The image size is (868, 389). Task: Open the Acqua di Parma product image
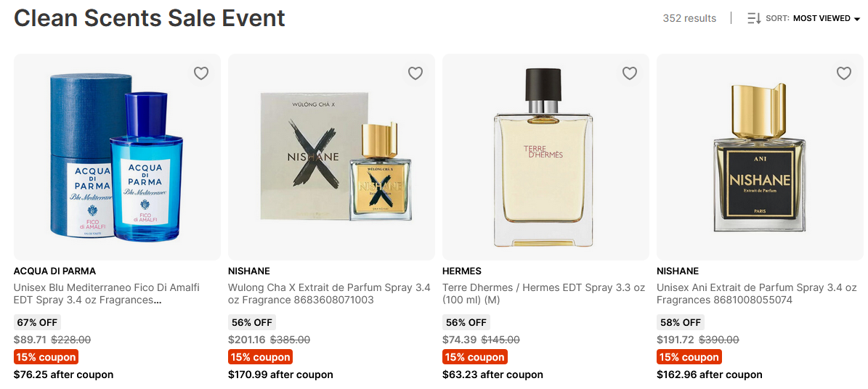pos(117,157)
